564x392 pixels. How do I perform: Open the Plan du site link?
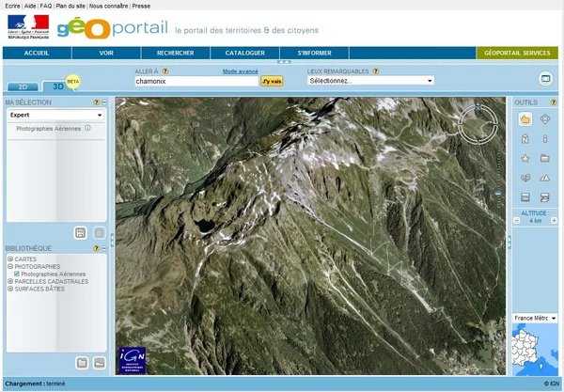coord(70,6)
